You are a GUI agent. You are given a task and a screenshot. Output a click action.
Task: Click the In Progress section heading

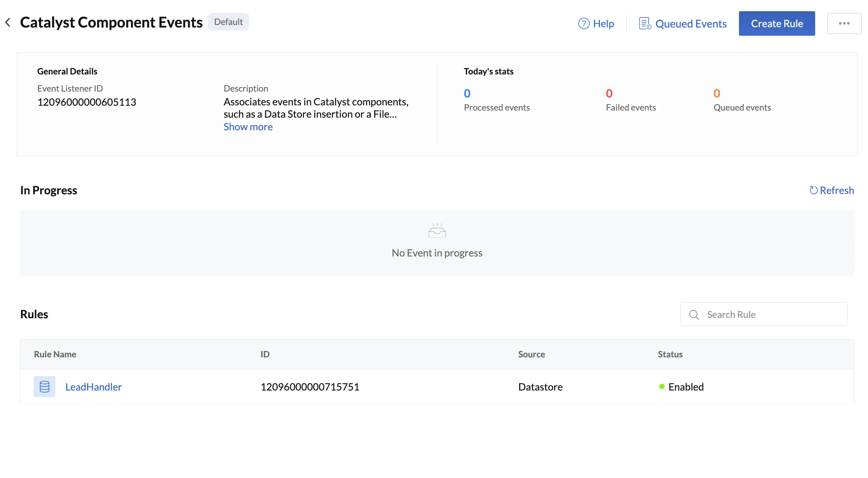coord(49,190)
